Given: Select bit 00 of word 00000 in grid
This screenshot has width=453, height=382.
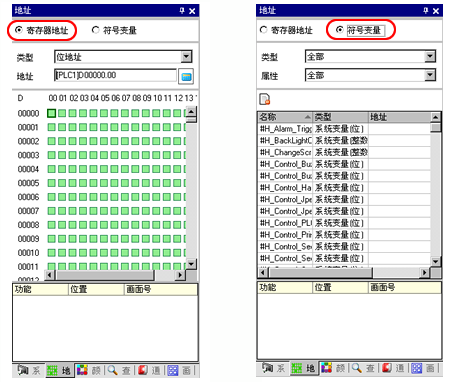Looking at the screenshot, I should coord(51,113).
